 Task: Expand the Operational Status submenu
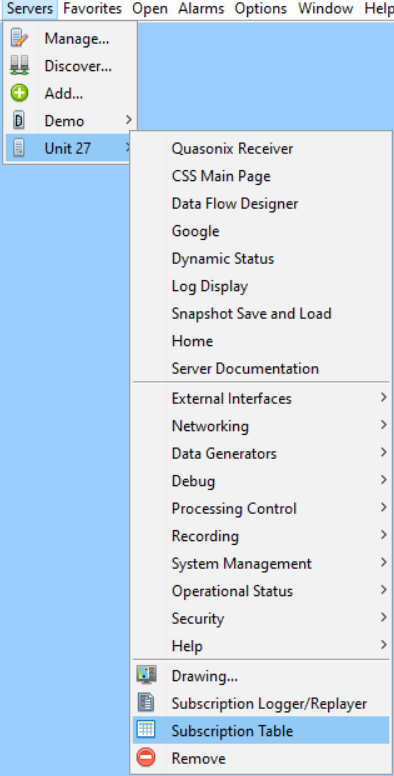click(x=261, y=591)
